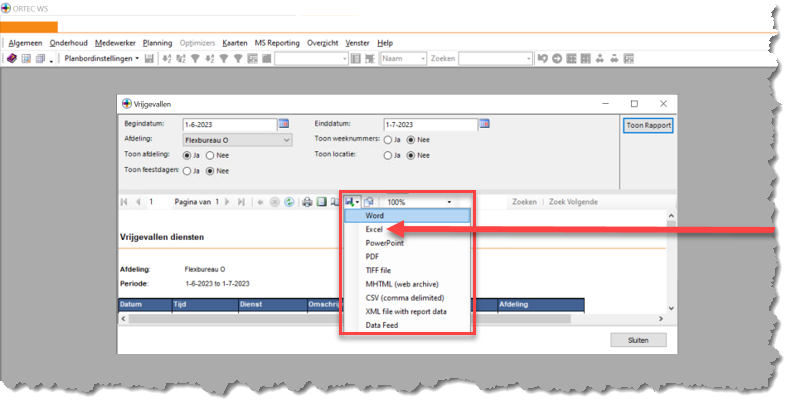Click the Begindatum input field

click(x=229, y=125)
